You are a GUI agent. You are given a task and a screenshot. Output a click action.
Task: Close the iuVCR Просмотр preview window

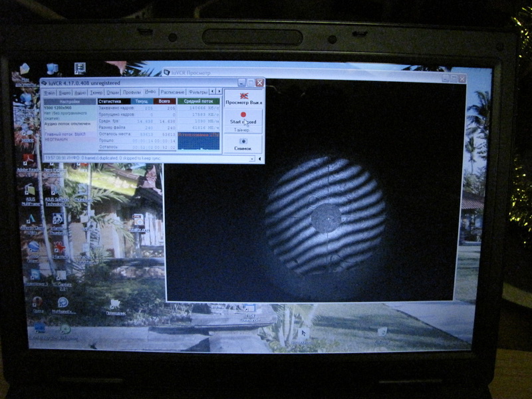click(x=462, y=78)
